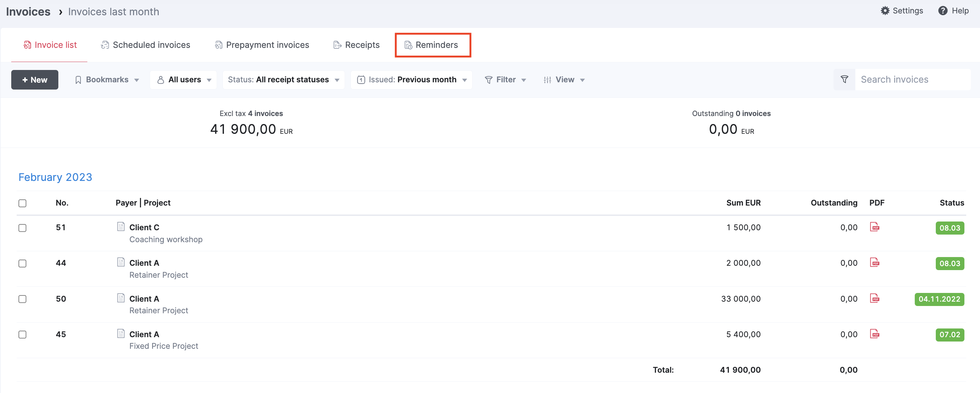The image size is (980, 393).
Task: Tick the checkbox for invoice 44
Action: coord(22,263)
